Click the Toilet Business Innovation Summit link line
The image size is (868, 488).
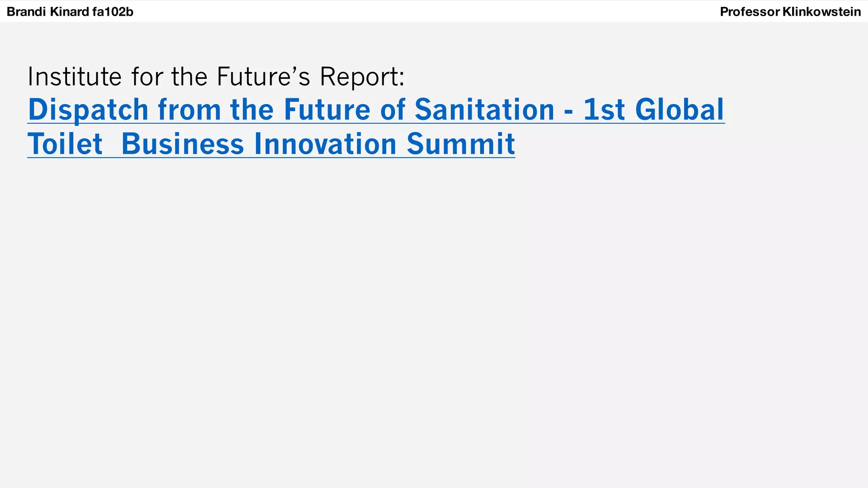coord(271,144)
